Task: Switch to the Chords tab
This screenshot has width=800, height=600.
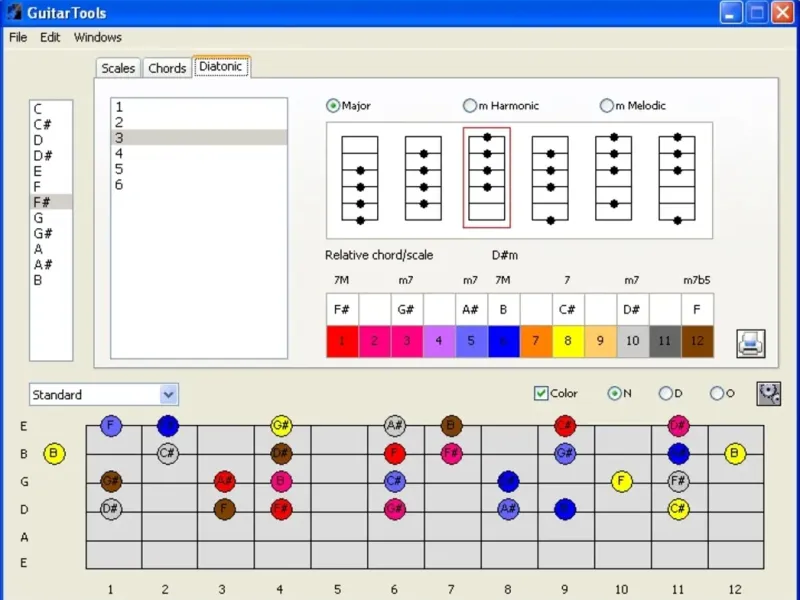Action: 167,68
